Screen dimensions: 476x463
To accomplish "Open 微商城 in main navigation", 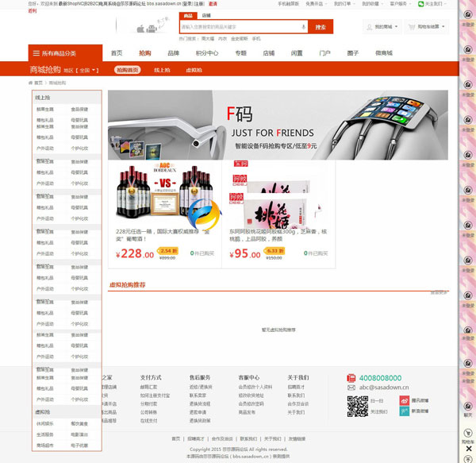I will (x=384, y=53).
